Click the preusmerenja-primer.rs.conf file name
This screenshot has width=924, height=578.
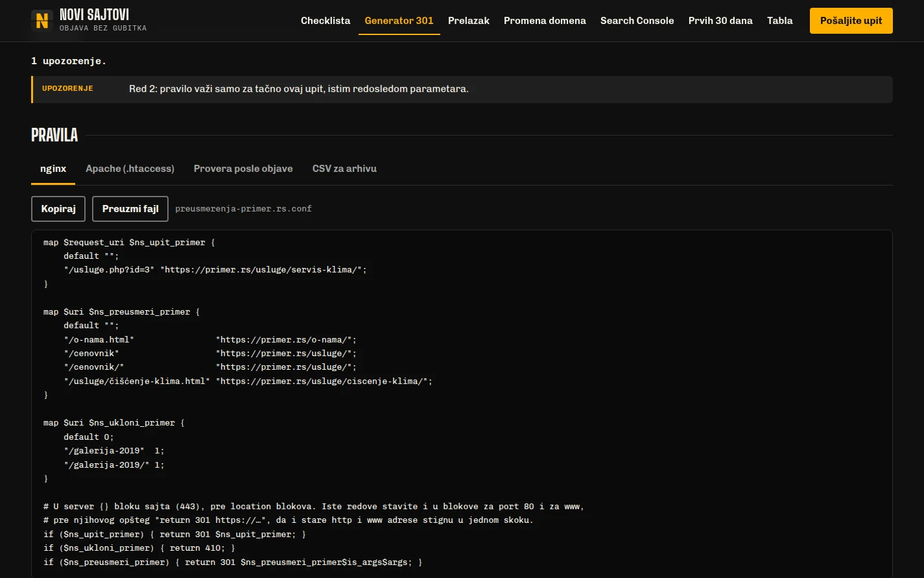coord(243,209)
